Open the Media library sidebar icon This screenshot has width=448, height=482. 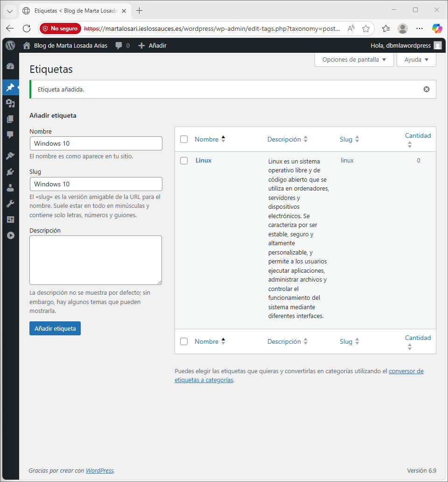pyautogui.click(x=10, y=103)
